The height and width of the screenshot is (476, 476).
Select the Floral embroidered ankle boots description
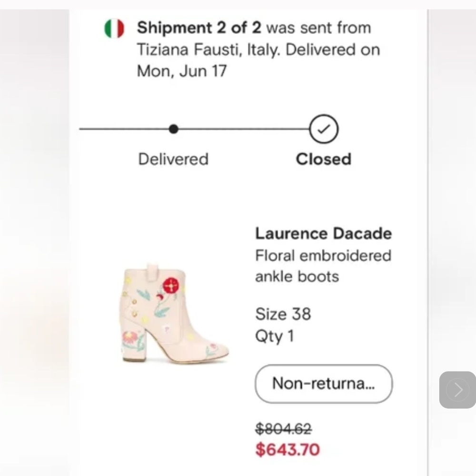click(x=323, y=266)
